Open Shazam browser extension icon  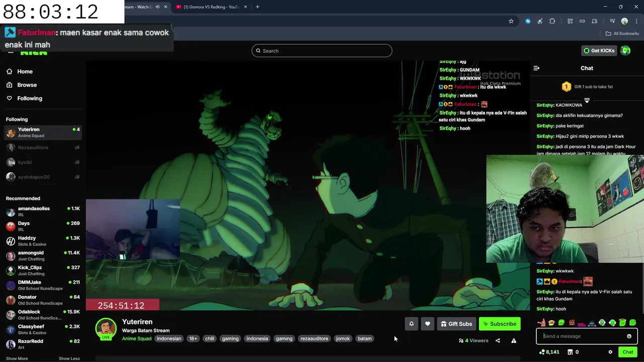(x=528, y=21)
